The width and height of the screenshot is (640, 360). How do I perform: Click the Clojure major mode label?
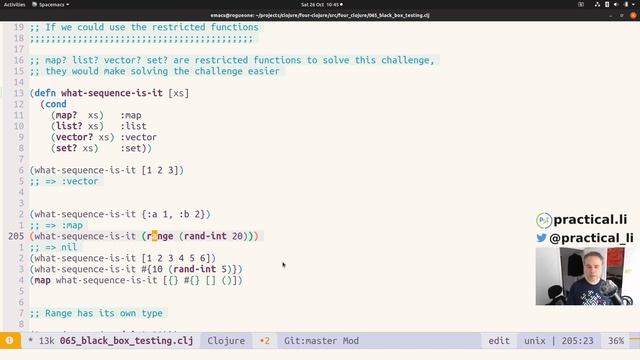[226, 340]
